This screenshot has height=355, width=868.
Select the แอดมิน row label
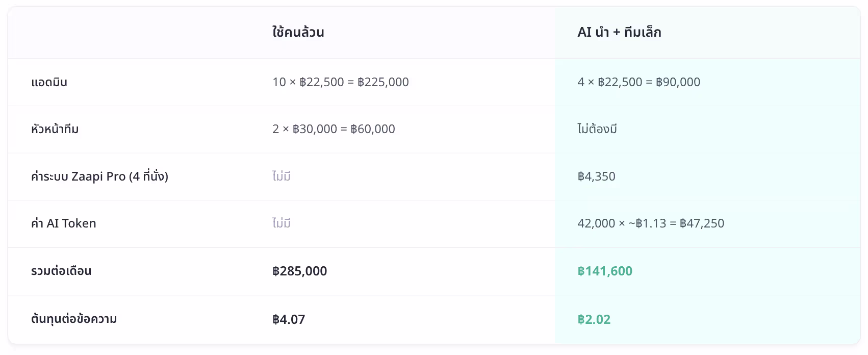click(49, 82)
